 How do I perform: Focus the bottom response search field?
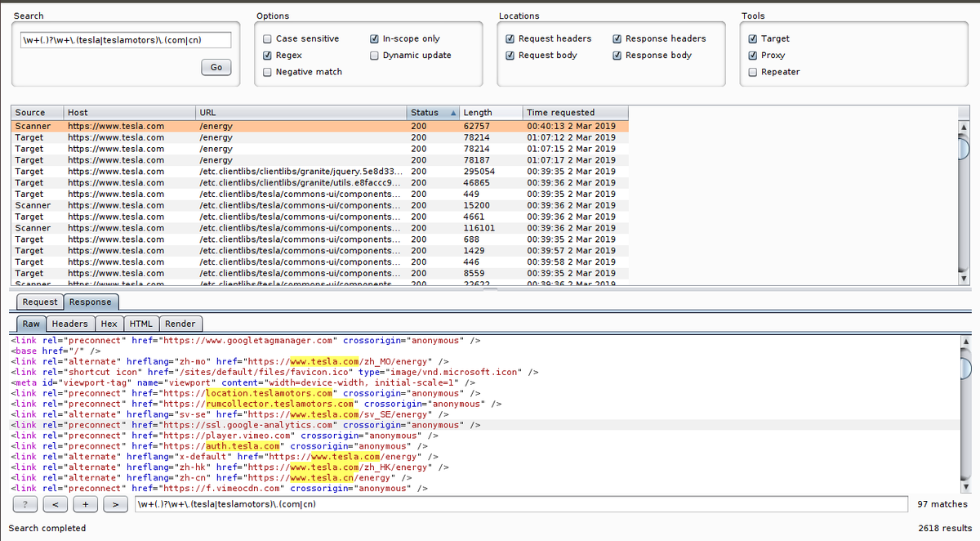click(x=520, y=504)
